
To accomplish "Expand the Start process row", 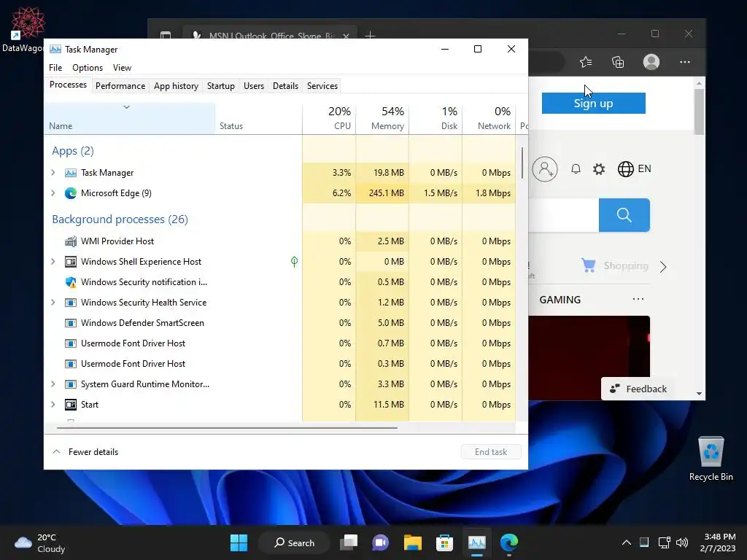I will click(x=53, y=405).
